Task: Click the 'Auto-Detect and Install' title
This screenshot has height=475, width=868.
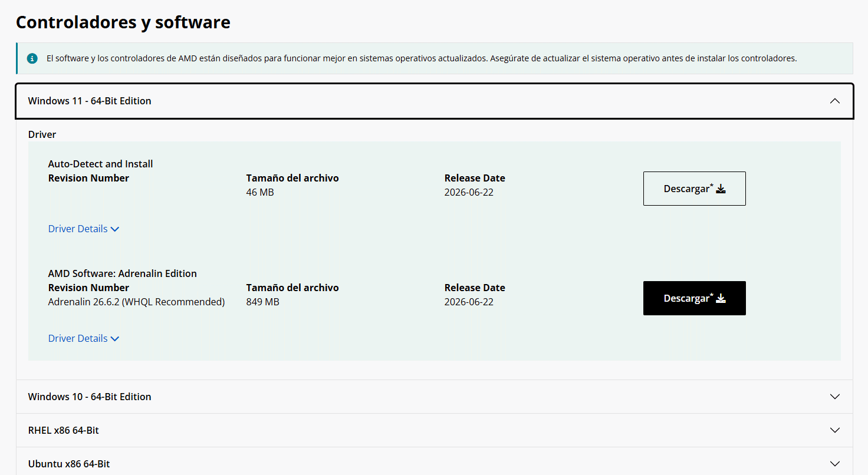Action: click(x=101, y=164)
